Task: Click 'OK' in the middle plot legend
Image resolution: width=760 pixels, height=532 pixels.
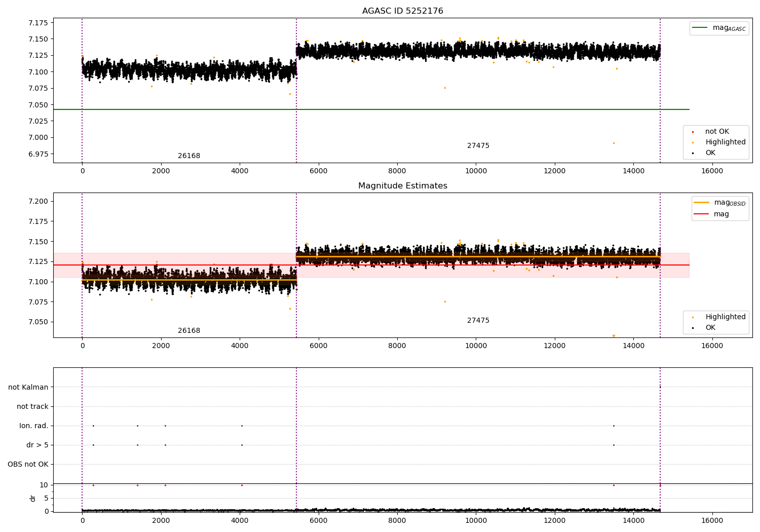Action: pyautogui.click(x=710, y=328)
